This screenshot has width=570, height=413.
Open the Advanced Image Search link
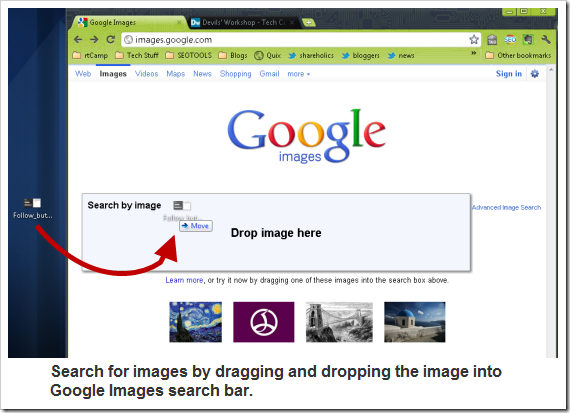506,208
